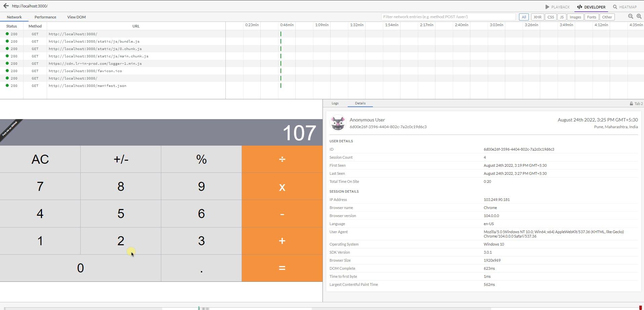The height and width of the screenshot is (310, 644).
Task: Click the Fork me on GitHub ribbon
Action: point(10,128)
